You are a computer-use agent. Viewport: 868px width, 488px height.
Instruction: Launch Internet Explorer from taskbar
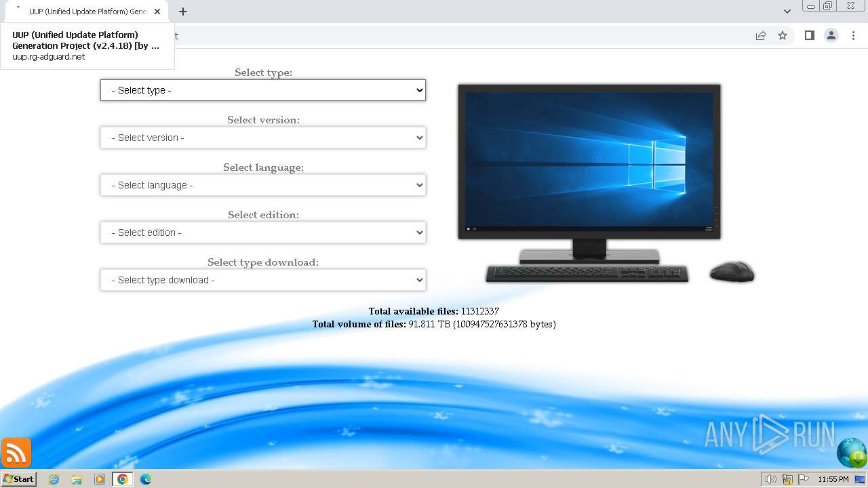(x=54, y=479)
